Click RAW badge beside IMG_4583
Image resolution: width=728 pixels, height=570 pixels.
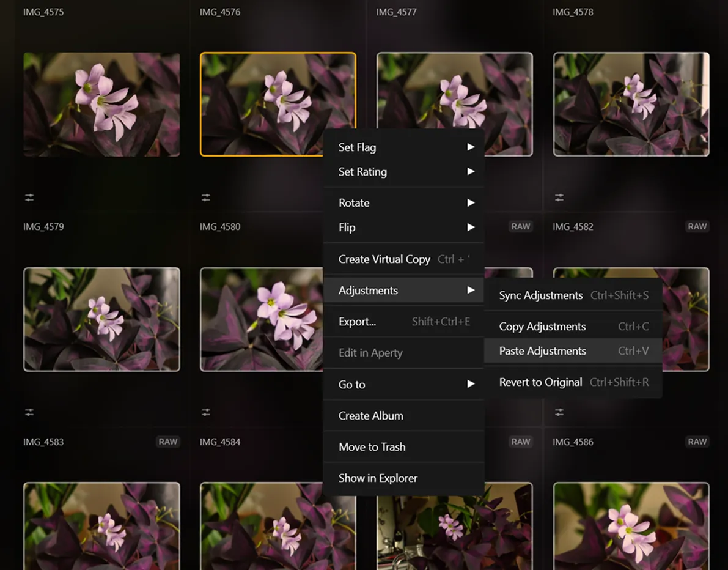[x=167, y=442]
